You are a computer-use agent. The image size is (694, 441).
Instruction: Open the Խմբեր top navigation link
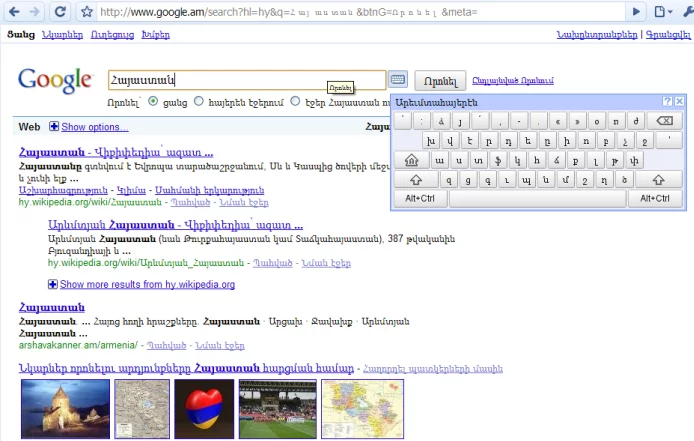[155, 35]
